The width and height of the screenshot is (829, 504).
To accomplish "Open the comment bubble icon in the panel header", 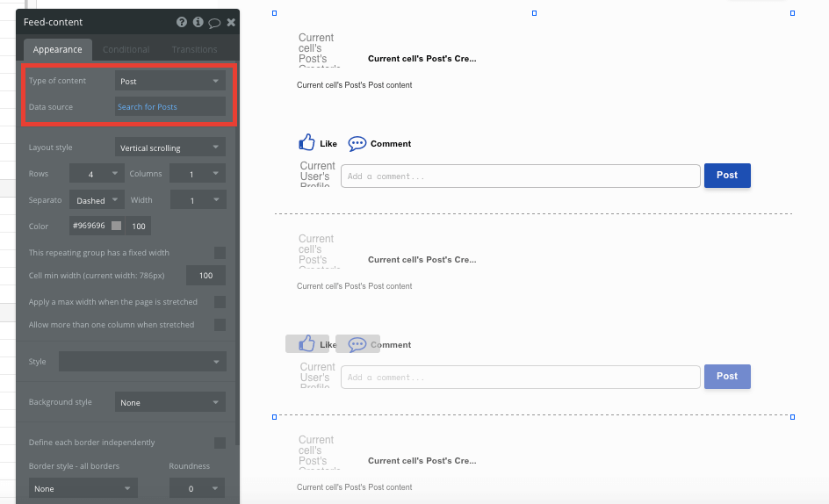I will tap(214, 23).
